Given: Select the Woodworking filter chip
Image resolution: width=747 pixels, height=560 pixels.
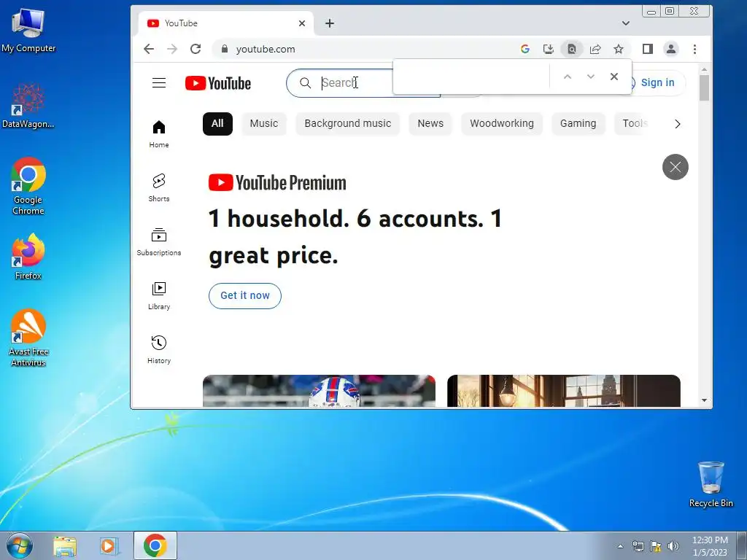Looking at the screenshot, I should (502, 124).
